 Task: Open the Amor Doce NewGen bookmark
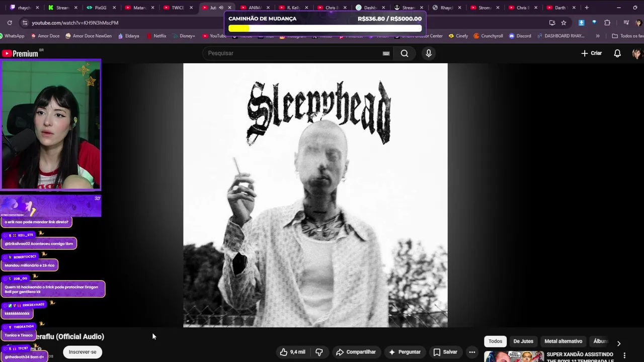pos(89,36)
